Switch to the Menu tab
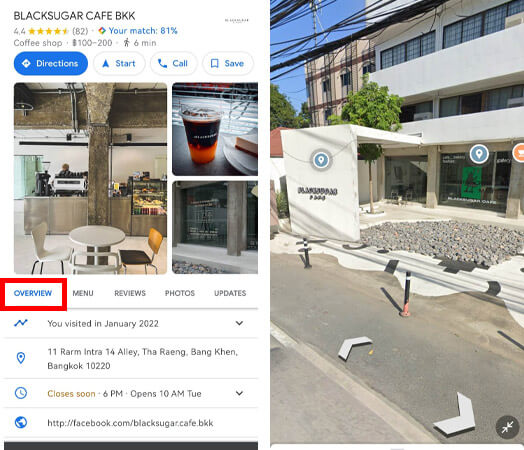Image resolution: width=524 pixels, height=450 pixels. 83,293
